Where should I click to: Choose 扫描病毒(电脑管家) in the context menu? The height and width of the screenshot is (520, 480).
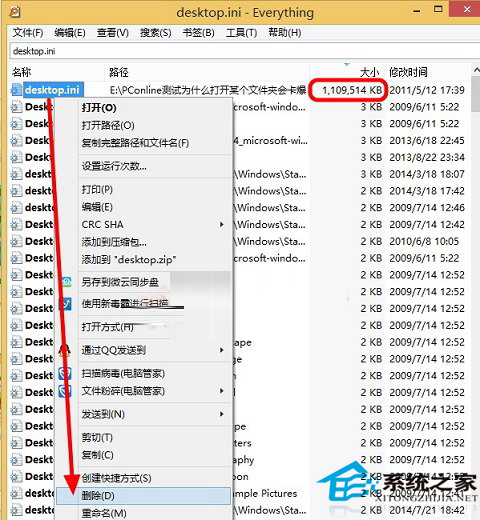(x=123, y=374)
